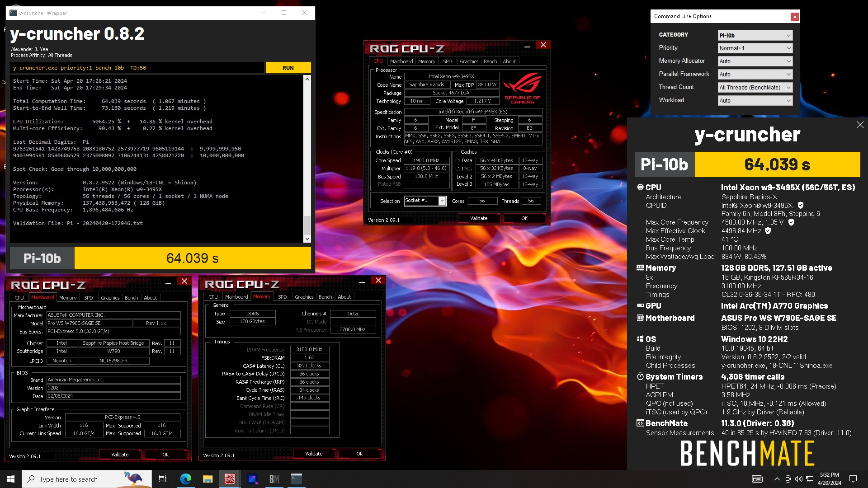
Task: Click the RUN button in y-cruncher Wrapper
Action: tap(288, 68)
